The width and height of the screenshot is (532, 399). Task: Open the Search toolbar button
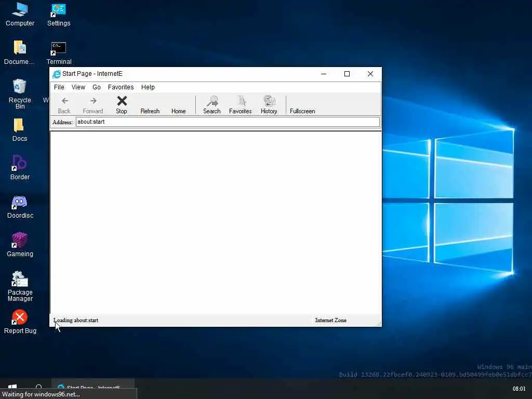(212, 105)
